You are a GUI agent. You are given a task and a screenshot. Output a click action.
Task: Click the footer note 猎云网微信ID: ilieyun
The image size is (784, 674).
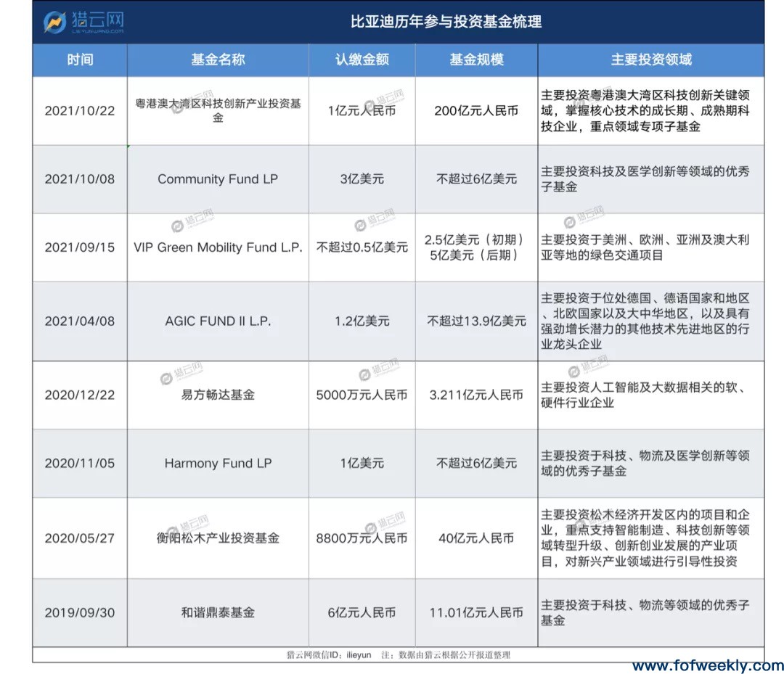(329, 655)
